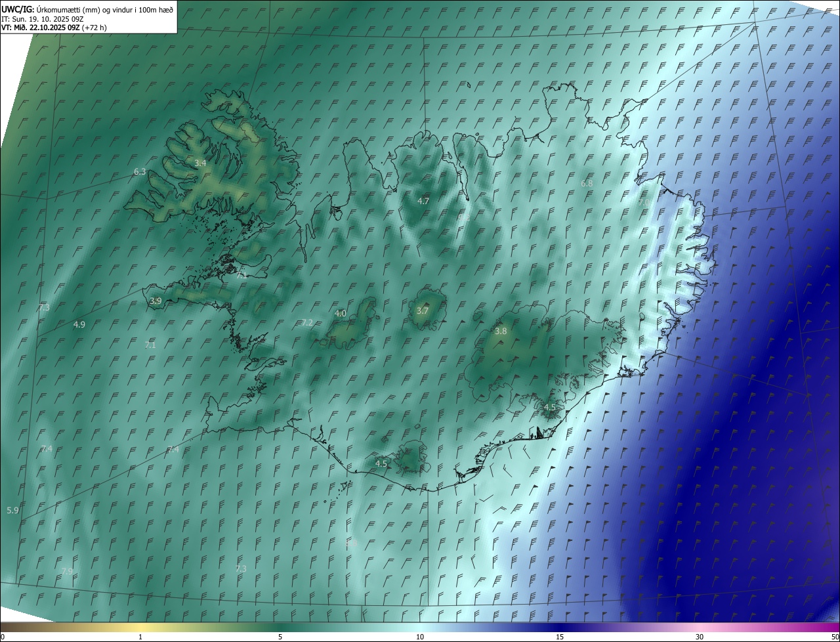Select the 10 tick on the colour scale
840x642 pixels.
click(420, 637)
